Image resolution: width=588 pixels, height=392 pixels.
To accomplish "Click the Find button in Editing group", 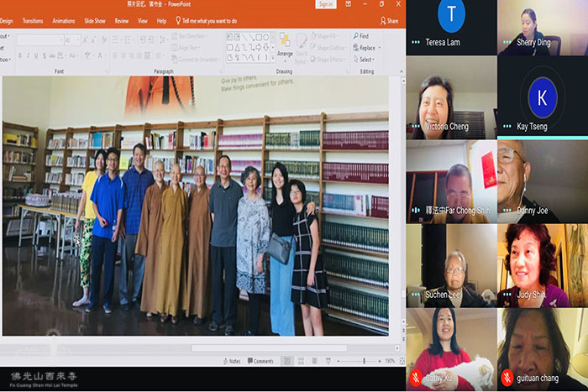I will pyautogui.click(x=360, y=36).
